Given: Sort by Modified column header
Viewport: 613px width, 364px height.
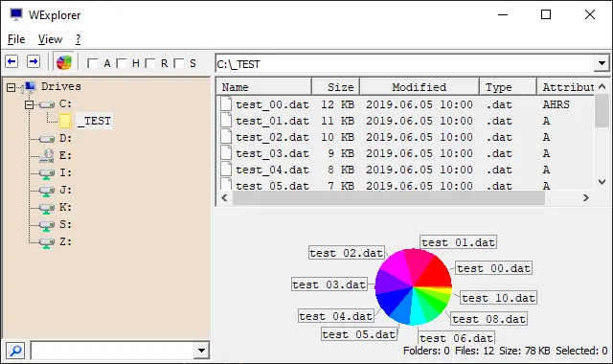Looking at the screenshot, I should pos(420,87).
